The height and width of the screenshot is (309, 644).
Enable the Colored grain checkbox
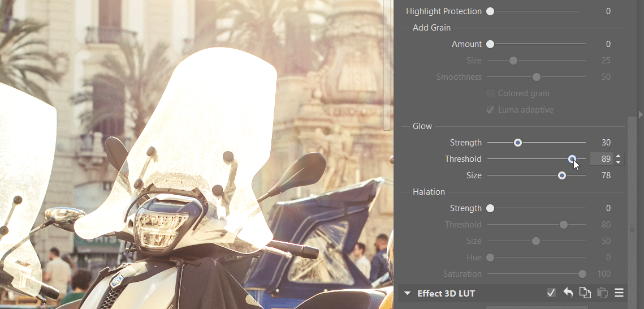490,93
